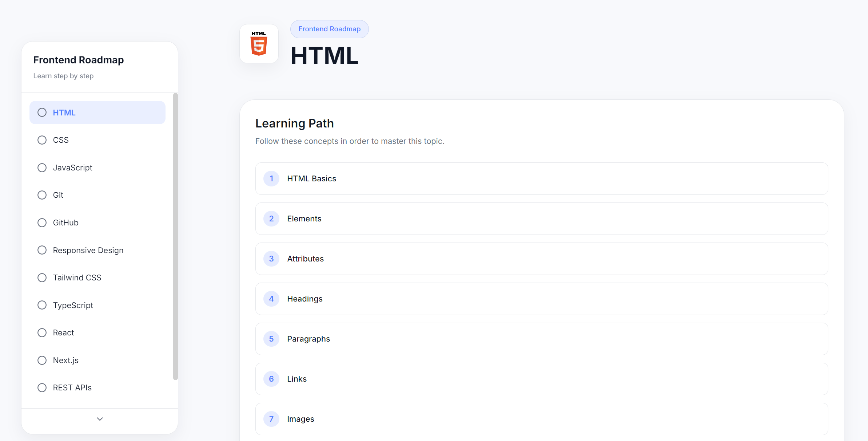This screenshot has height=441, width=868.
Task: Choose Responsive Design in the sidebar
Action: pos(97,250)
